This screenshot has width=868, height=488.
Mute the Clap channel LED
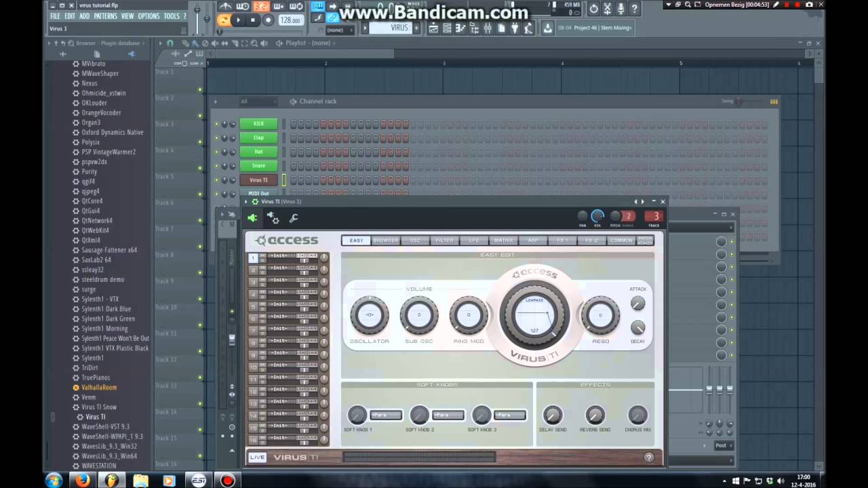217,138
